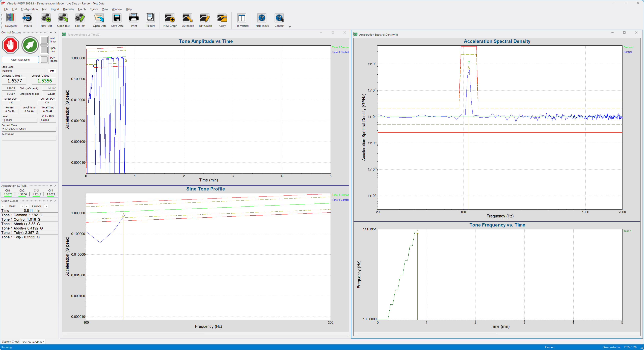Create a New Test
This screenshot has width=644, height=350.
tap(46, 20)
